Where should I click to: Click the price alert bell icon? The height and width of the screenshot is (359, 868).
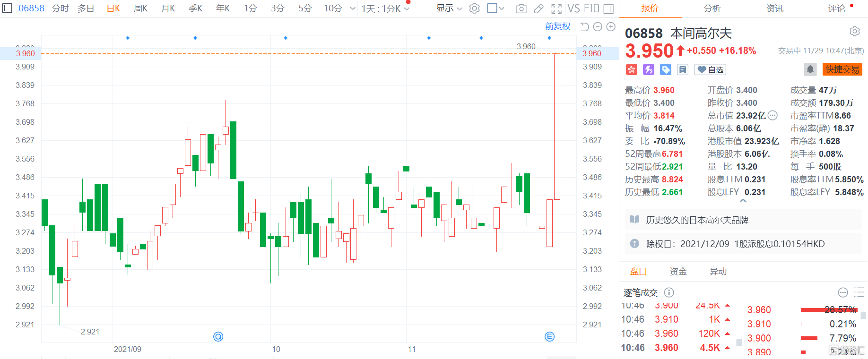810,69
